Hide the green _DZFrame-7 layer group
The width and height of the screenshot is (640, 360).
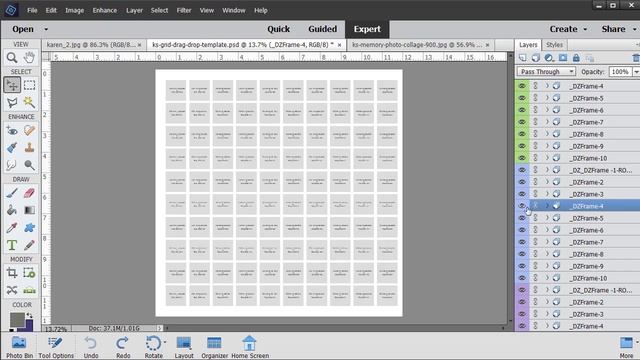[522, 122]
